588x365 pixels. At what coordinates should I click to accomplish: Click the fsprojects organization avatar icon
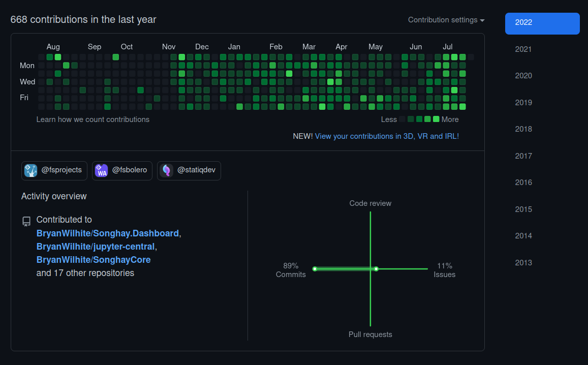point(31,170)
